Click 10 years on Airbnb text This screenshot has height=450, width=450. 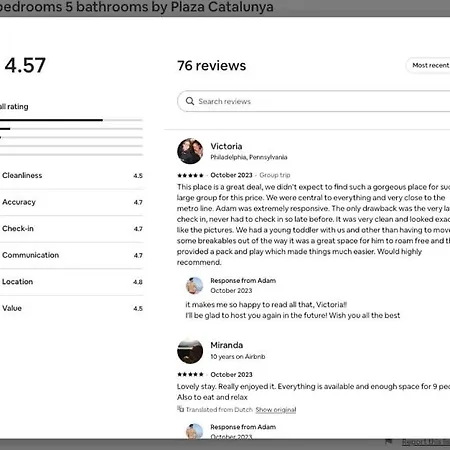pyautogui.click(x=238, y=357)
